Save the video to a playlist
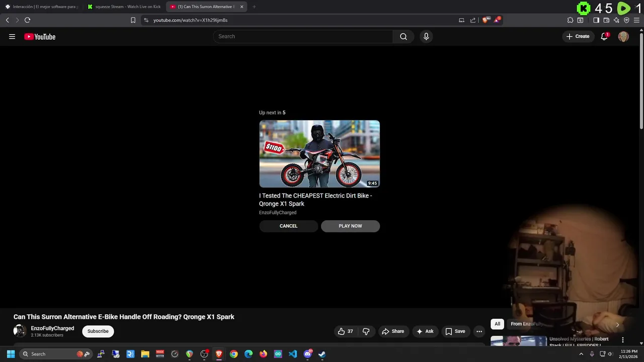644x362 pixels. [455, 331]
